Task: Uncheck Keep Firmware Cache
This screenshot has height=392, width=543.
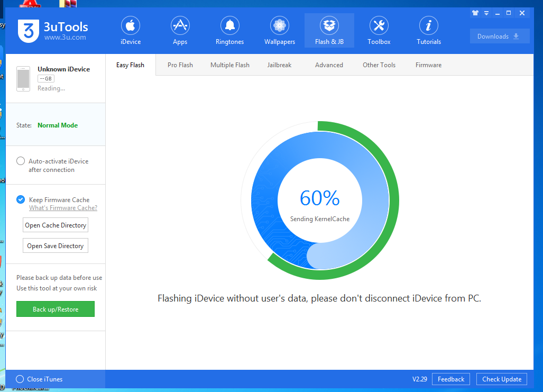Action: (x=21, y=199)
